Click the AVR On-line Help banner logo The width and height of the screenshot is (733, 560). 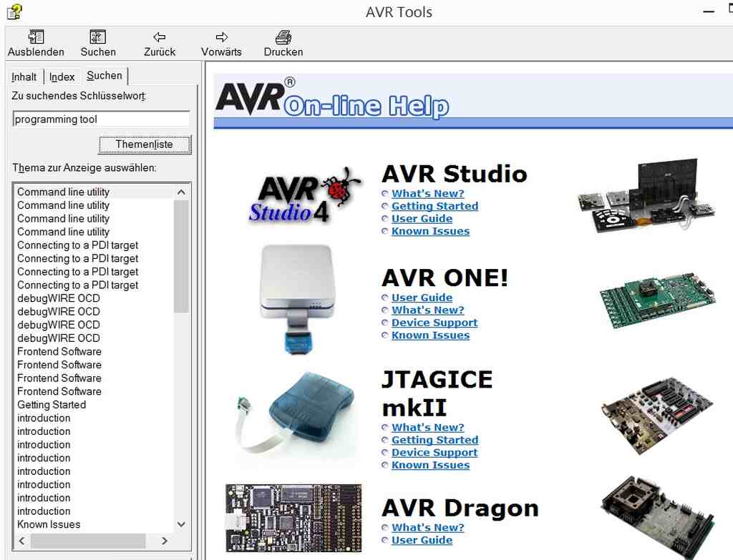[x=332, y=99]
